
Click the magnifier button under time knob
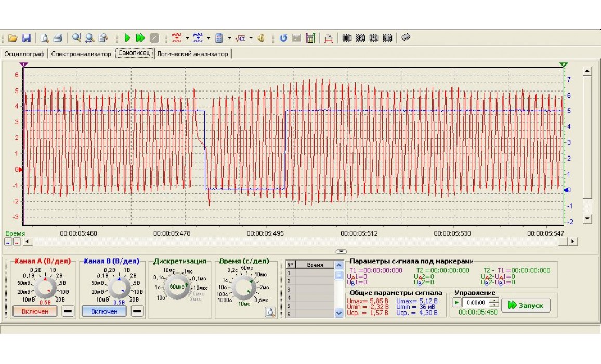[x=269, y=312]
